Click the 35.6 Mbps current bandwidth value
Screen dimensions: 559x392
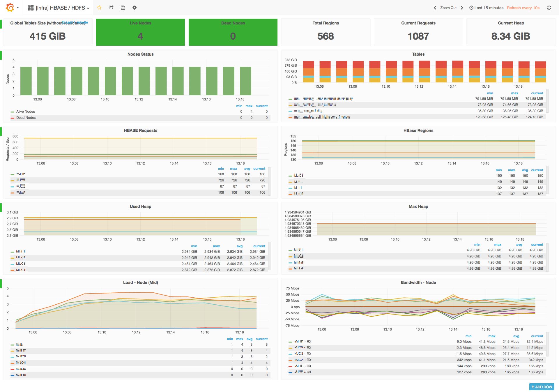coord(535,354)
